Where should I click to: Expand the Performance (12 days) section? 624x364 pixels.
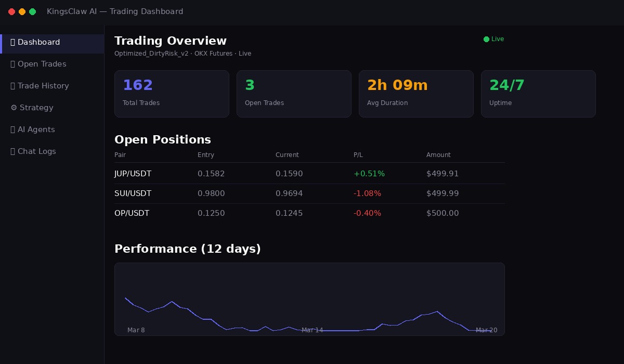coord(188,249)
